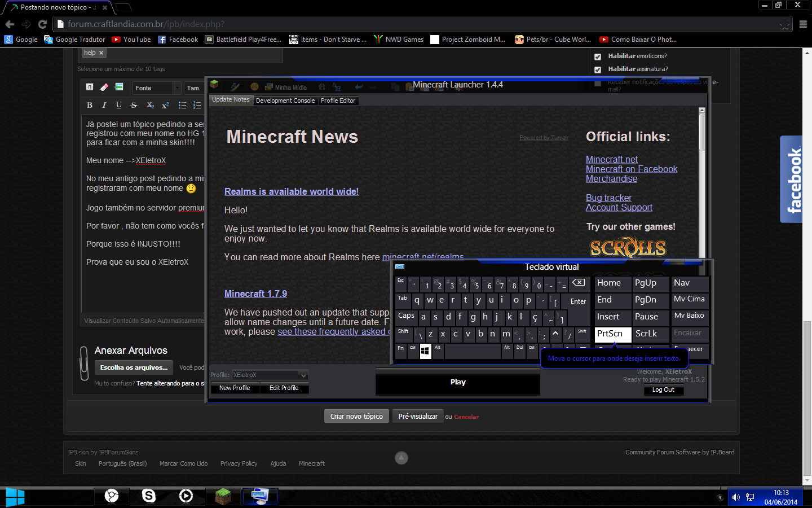The height and width of the screenshot is (508, 812).
Task: Toggle Nav mode on virtual keyboard
Action: click(690, 283)
